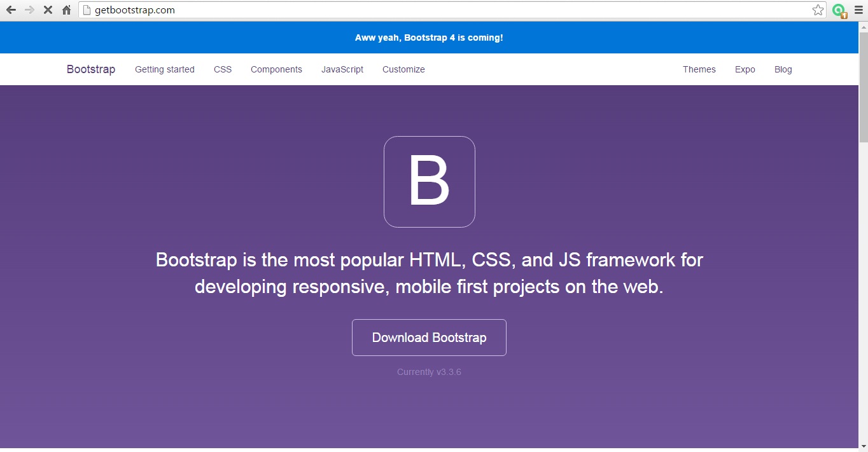Stop page loading with the X icon
The image size is (868, 452).
click(47, 10)
